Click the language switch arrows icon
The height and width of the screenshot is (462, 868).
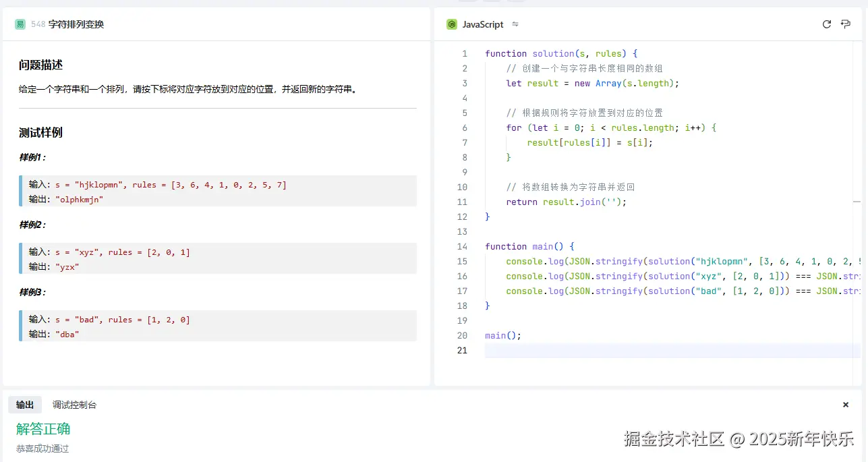pos(515,24)
